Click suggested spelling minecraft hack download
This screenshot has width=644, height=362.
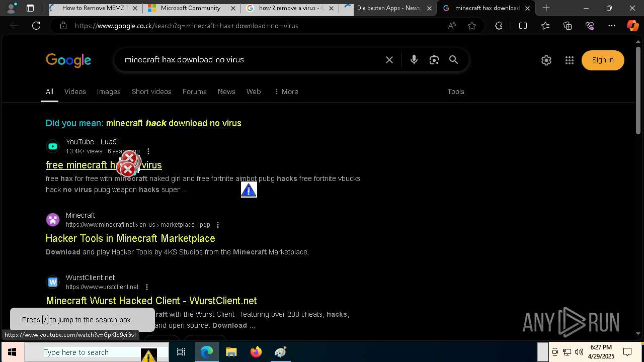coord(174,123)
